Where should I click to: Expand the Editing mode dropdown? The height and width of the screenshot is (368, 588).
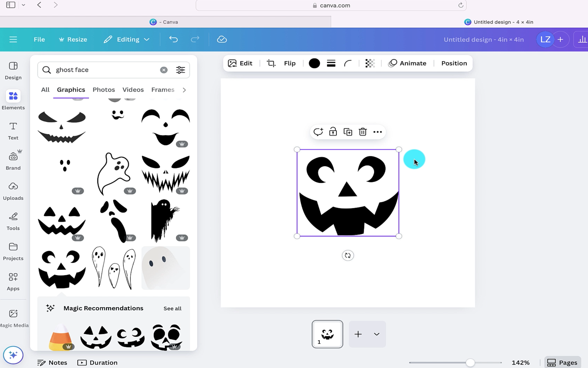click(x=147, y=39)
